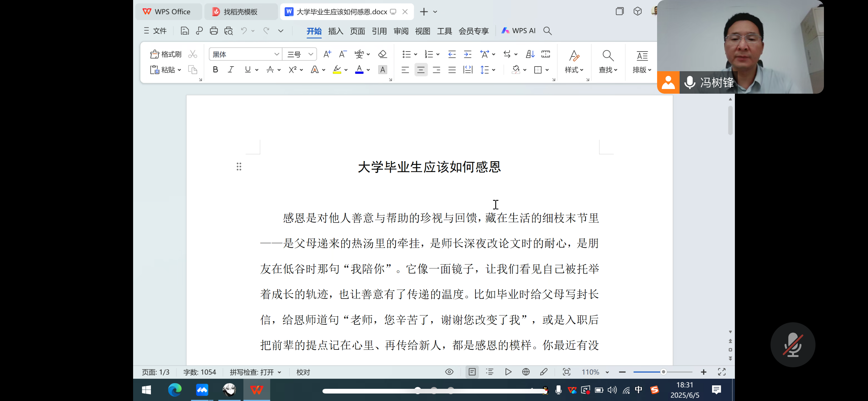Click the print icon in quick toolbar
The width and height of the screenshot is (868, 401).
click(214, 31)
